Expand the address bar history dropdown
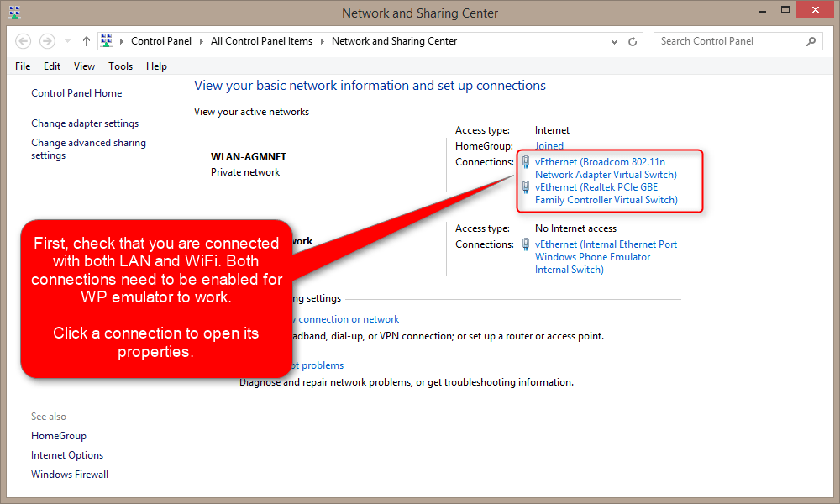 [x=614, y=41]
